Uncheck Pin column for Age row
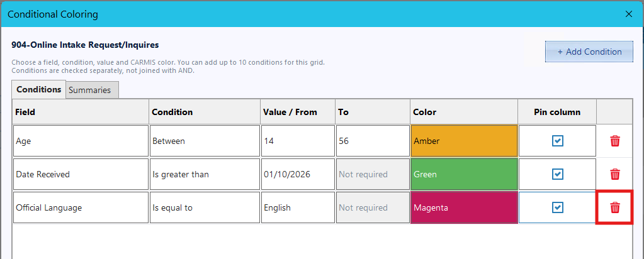Image resolution: width=644 pixels, height=259 pixels. [x=557, y=141]
